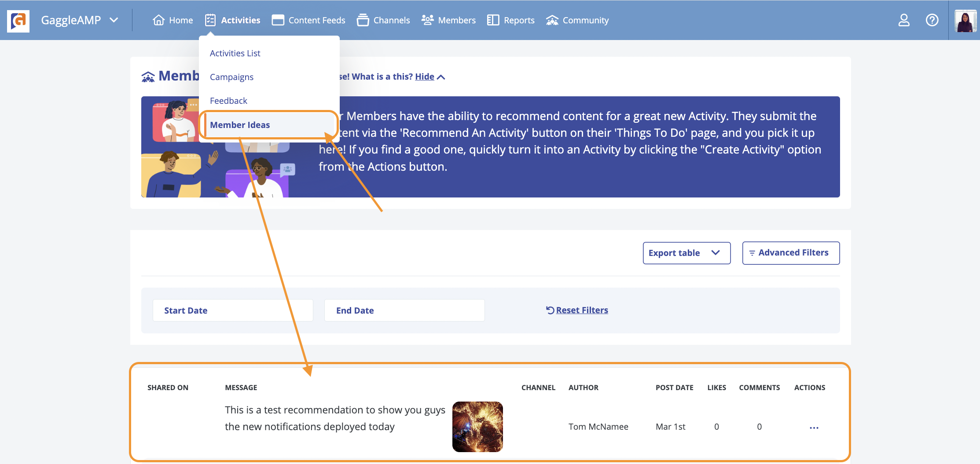Expand the GaggleAMP account dropdown chevron
The width and height of the screenshot is (980, 464).
[x=114, y=20]
